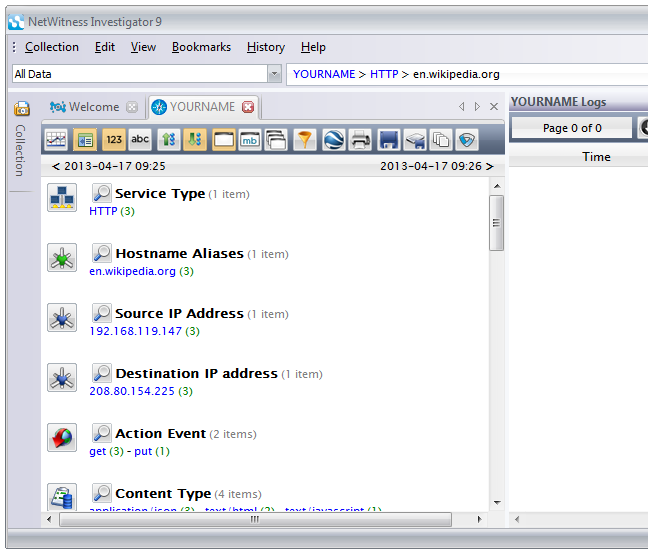Viewport: 648px width, 554px height.
Task: Click the printer icon in toolbar
Action: 360,139
